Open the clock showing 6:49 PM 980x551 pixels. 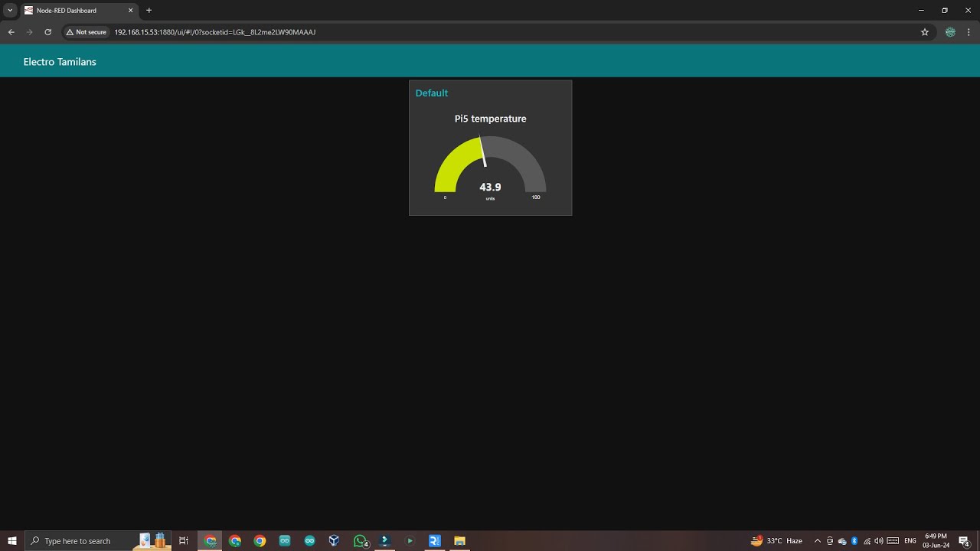pos(936,541)
